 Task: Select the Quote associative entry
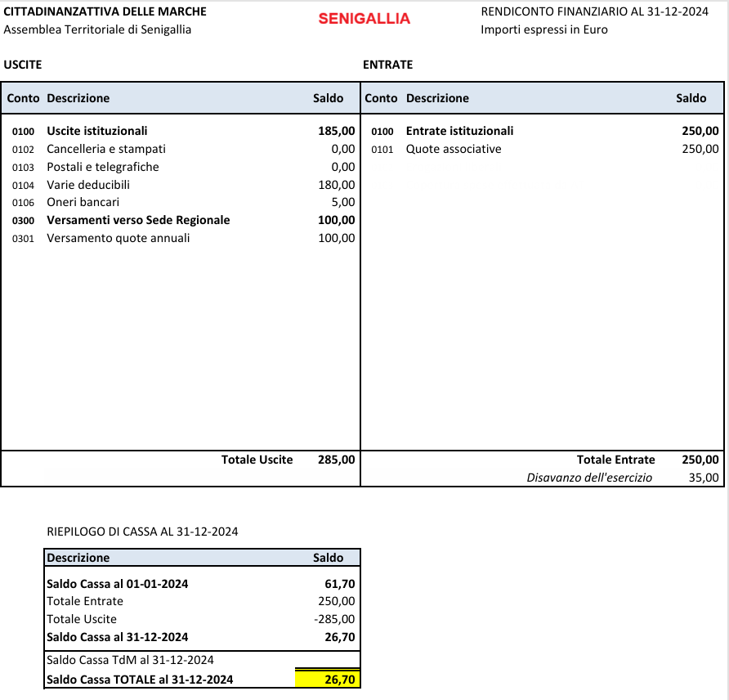pyautogui.click(x=454, y=149)
